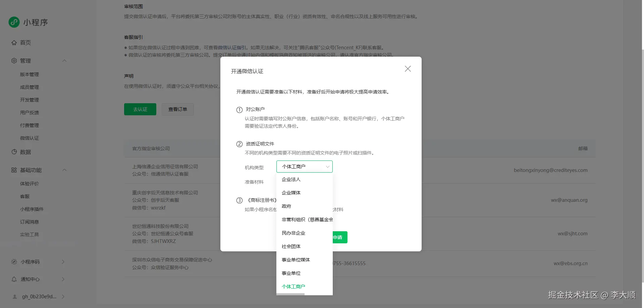This screenshot has height=308, width=644.
Task: Open 开发管理 in the sidebar
Action: coord(30,100)
